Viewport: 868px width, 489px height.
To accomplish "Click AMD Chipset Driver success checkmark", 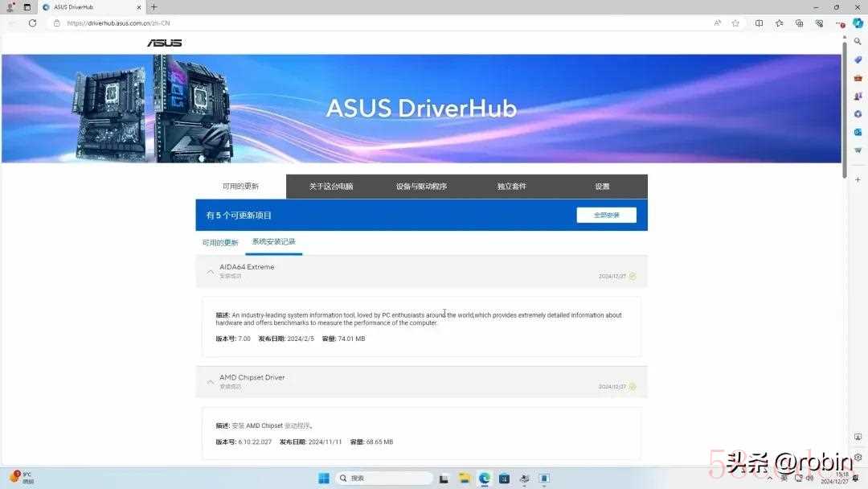I will (633, 387).
